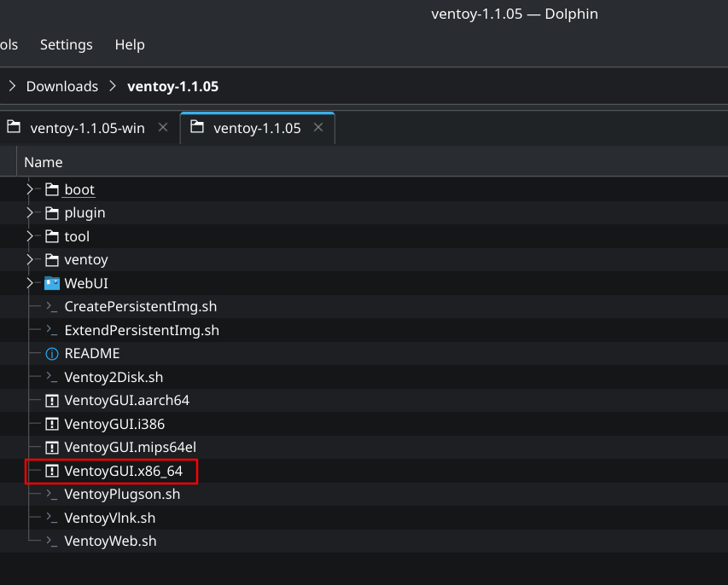This screenshot has width=728, height=585.
Task: Open the Help menu
Action: (130, 44)
